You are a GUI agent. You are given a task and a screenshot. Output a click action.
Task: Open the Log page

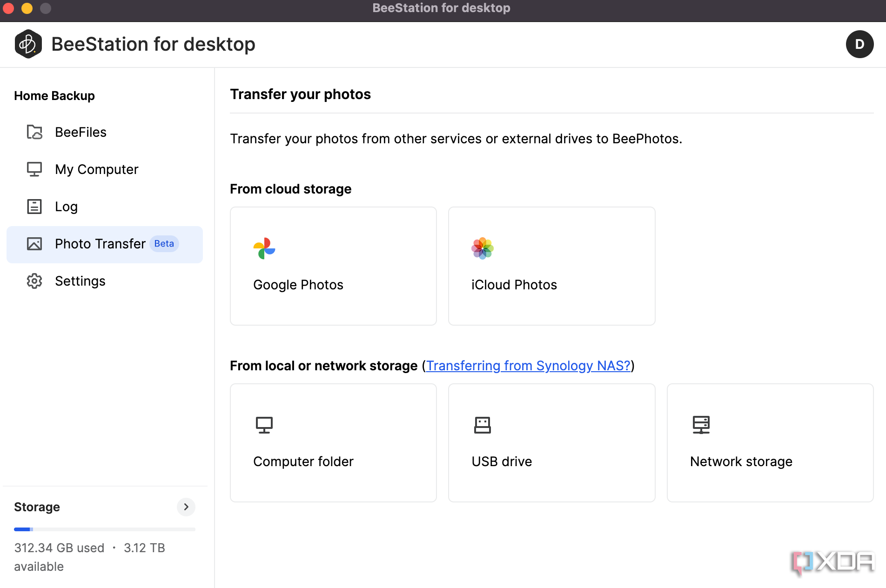(105, 207)
